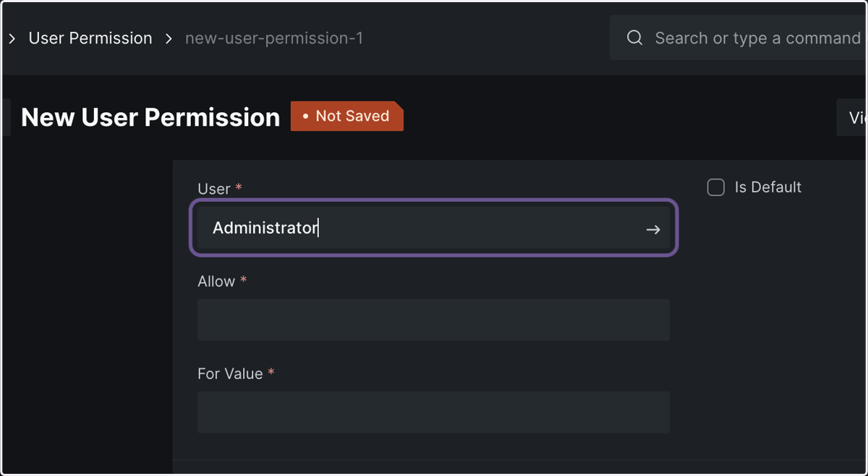The image size is (868, 476).
Task: Click the search magnifier icon
Action: pos(634,38)
